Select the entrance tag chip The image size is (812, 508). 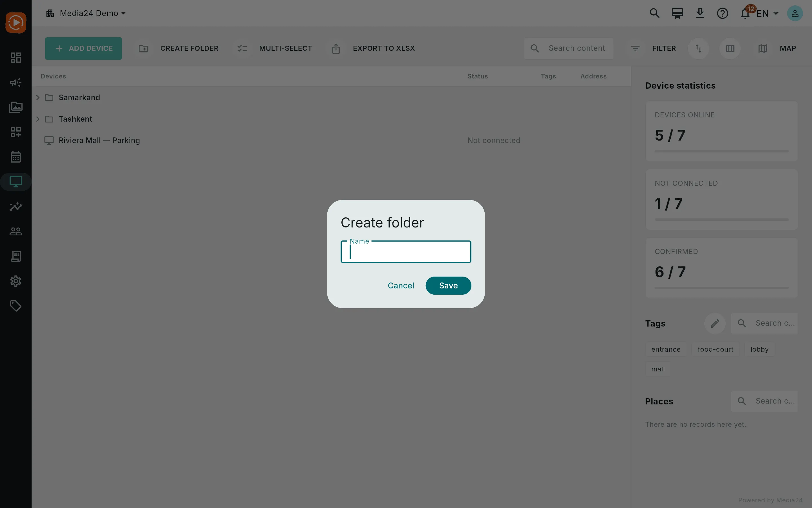(x=666, y=349)
